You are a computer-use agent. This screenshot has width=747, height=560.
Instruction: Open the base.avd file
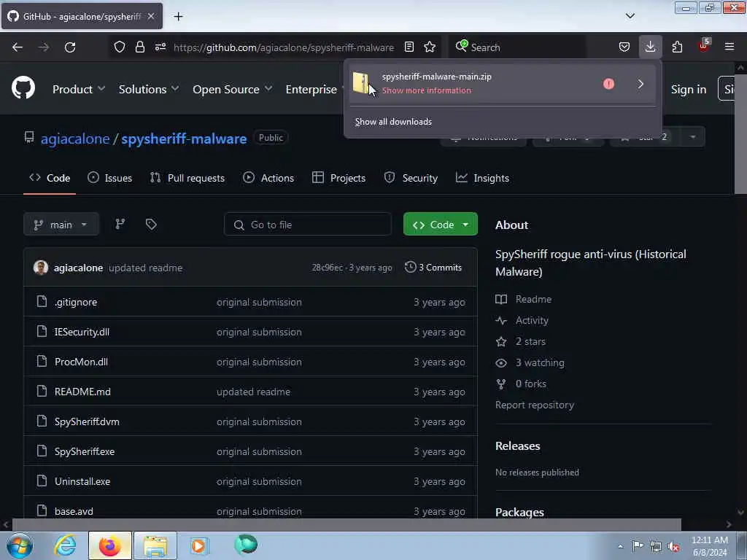click(x=74, y=511)
